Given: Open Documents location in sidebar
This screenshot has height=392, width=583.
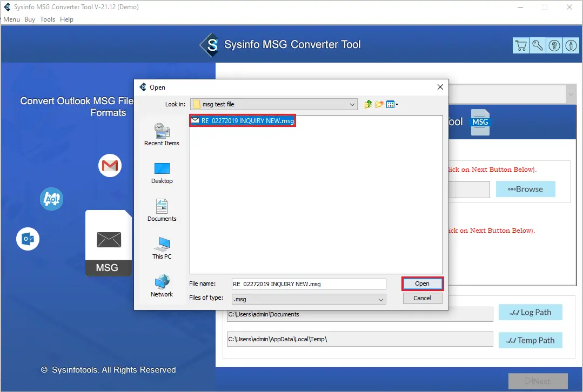Looking at the screenshot, I should pos(162,210).
